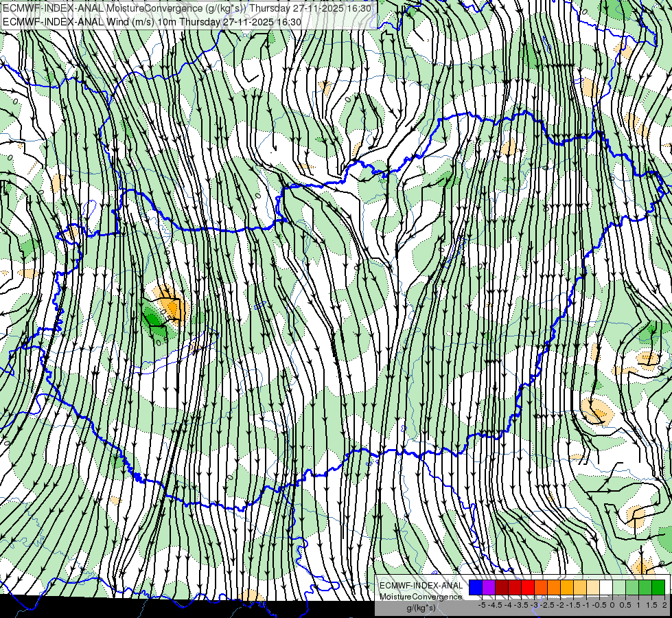Viewport: 672px width, 618px height.
Task: Choose the darkest green legend swatch
Action: click(658, 588)
